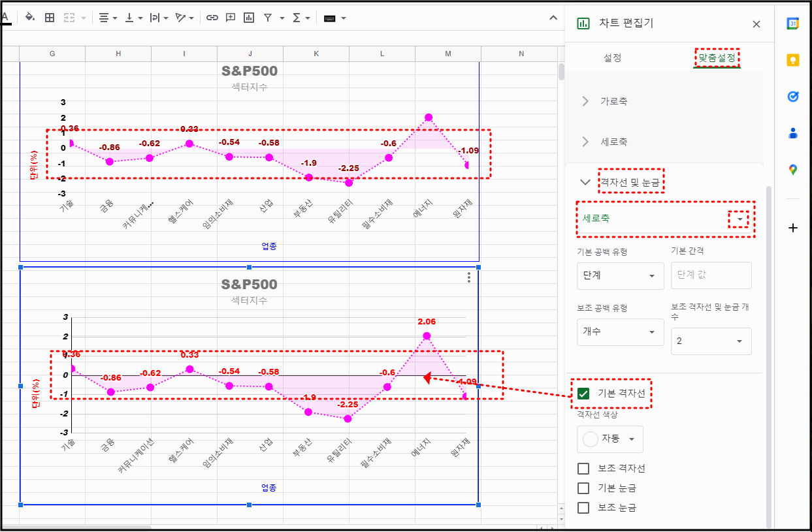Select the 맞춤설정 tab
The image size is (812, 532).
click(x=717, y=58)
